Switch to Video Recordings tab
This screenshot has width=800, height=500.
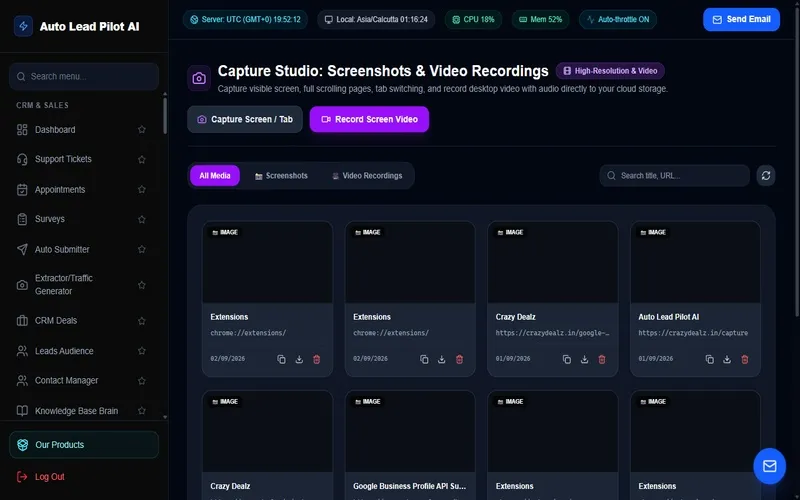click(367, 176)
